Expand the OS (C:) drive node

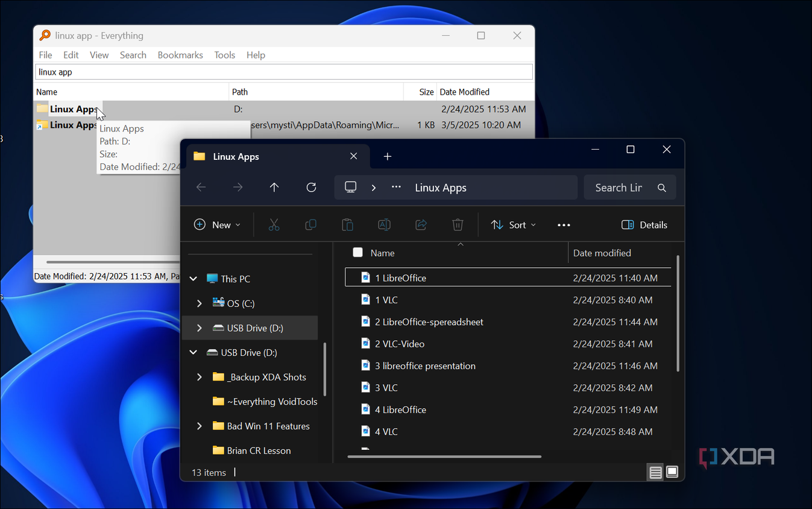click(200, 303)
